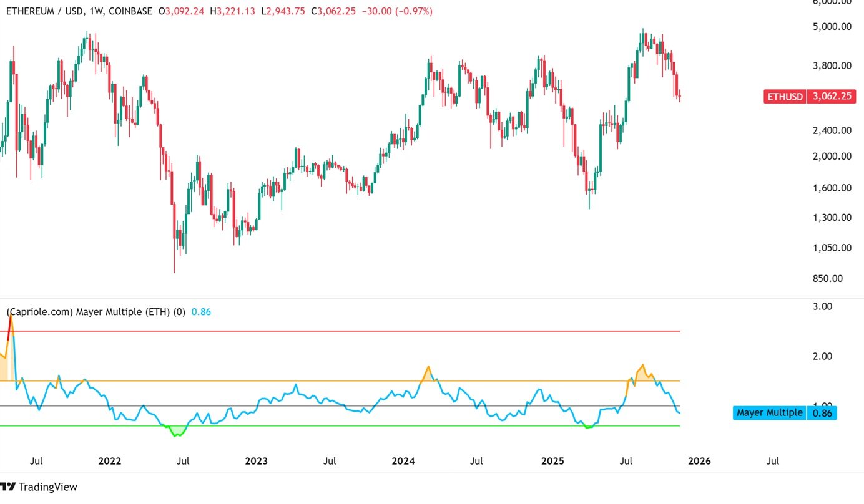
Task: Click the TradingView logo icon
Action: (8, 487)
